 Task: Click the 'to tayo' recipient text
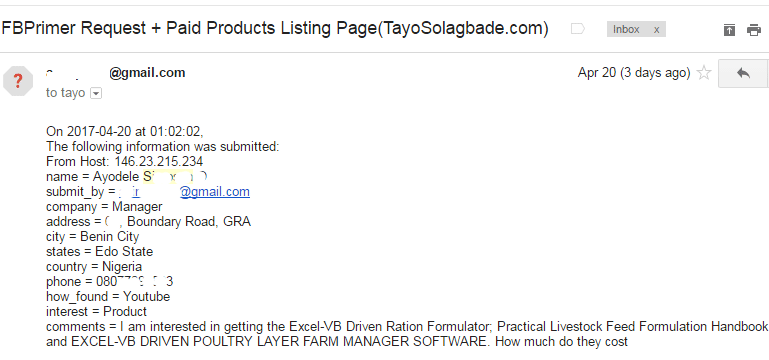pyautogui.click(x=65, y=93)
